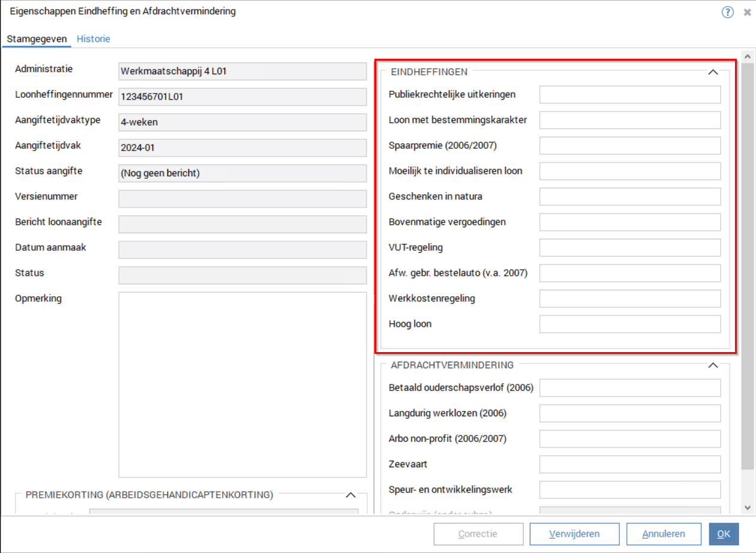Open the help question mark icon

click(x=727, y=12)
